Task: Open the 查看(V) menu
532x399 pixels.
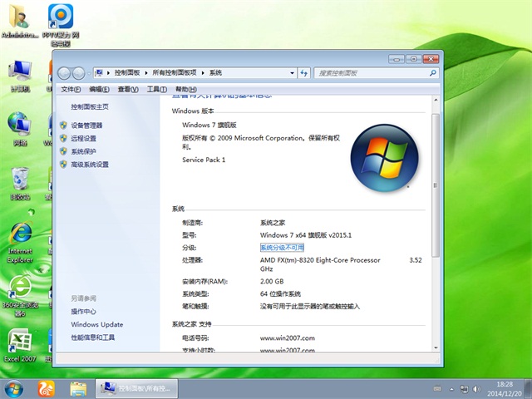Action: click(128, 89)
